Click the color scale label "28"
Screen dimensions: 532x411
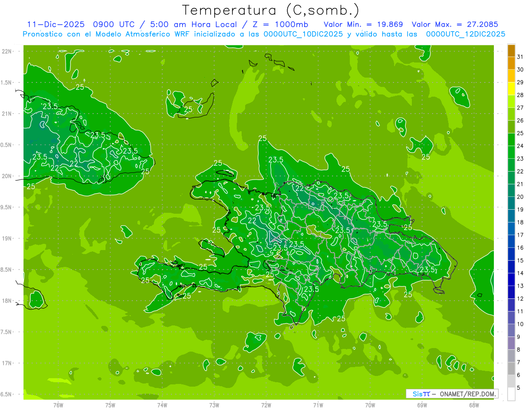pyautogui.click(x=520, y=95)
